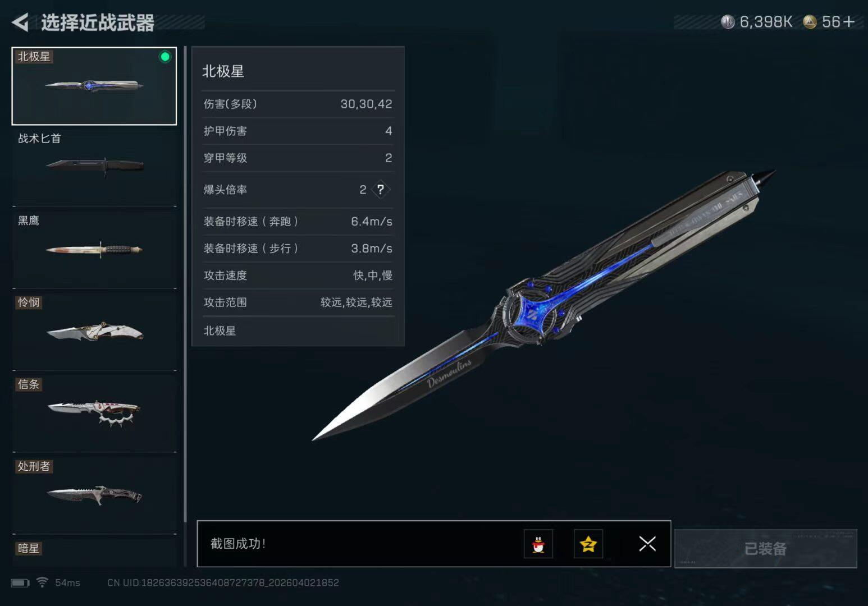The image size is (868, 606).
Task: Toggle equipped green indicator on 北极星
Action: 165,57
